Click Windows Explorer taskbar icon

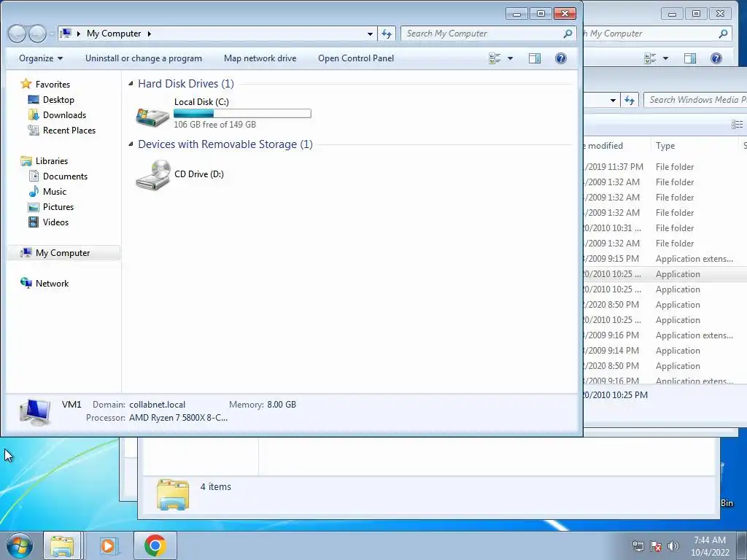(x=63, y=545)
